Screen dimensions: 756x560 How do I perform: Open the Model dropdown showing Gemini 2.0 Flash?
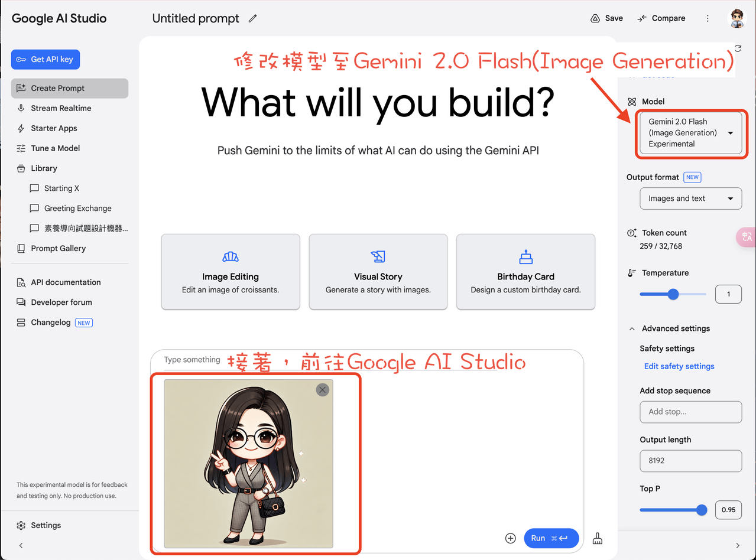691,133
